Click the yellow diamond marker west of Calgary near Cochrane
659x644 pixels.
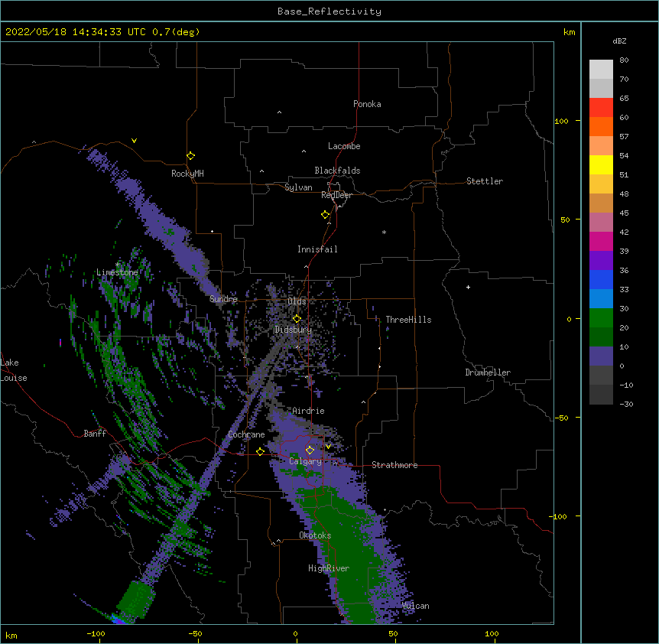pyautogui.click(x=260, y=451)
